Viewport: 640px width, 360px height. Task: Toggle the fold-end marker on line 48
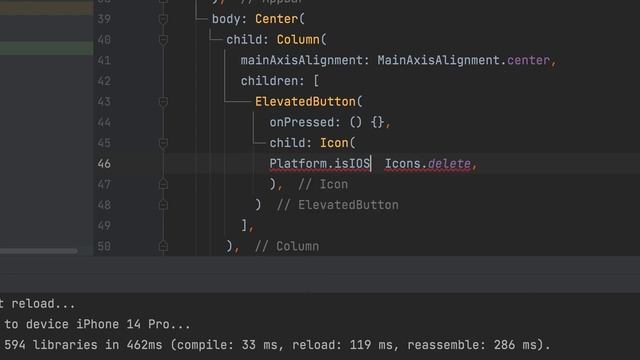(163, 205)
